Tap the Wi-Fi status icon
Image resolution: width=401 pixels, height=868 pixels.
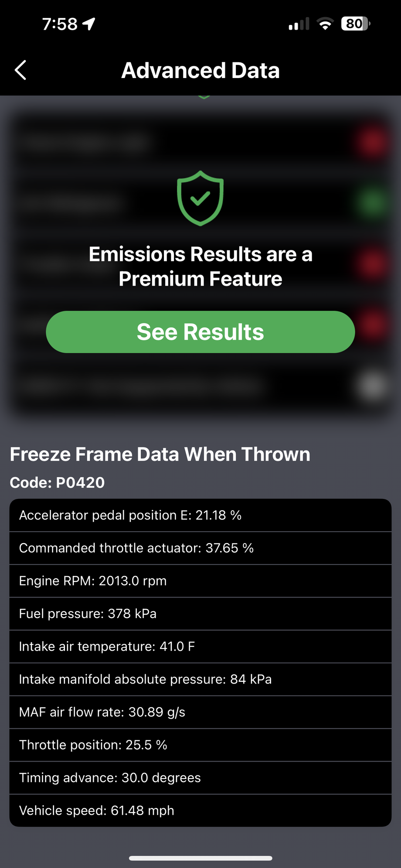click(x=325, y=24)
